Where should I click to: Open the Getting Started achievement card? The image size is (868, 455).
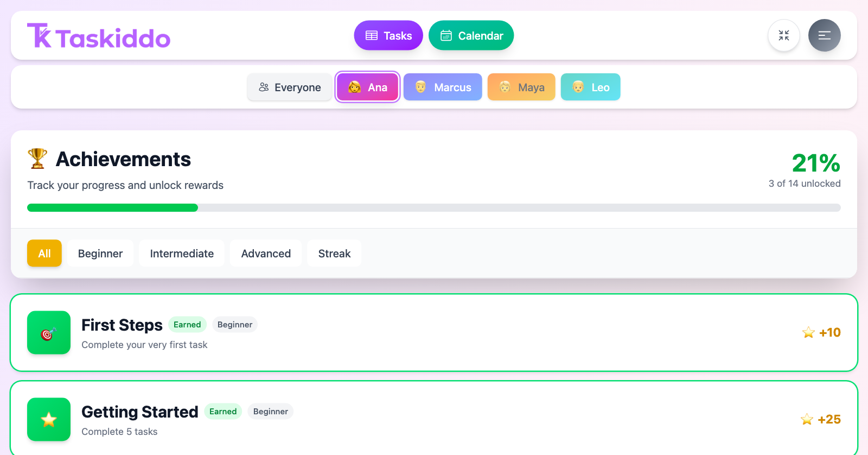(434, 418)
